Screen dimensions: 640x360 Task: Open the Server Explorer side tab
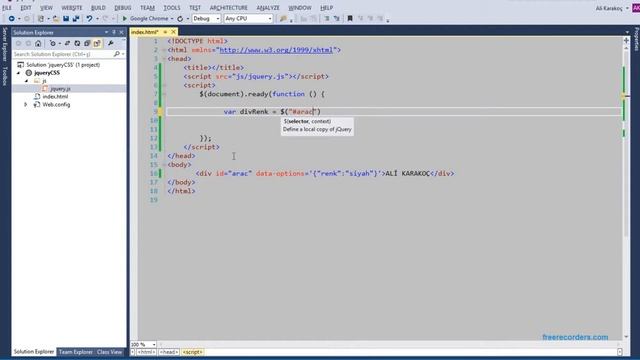coord(4,44)
